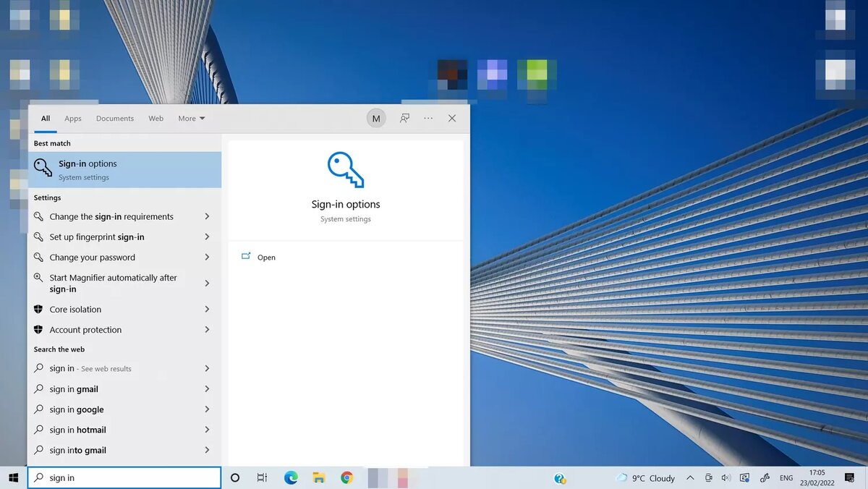Expand the More dropdown
Screen dimensions: 868x489
pyautogui.click(x=192, y=119)
